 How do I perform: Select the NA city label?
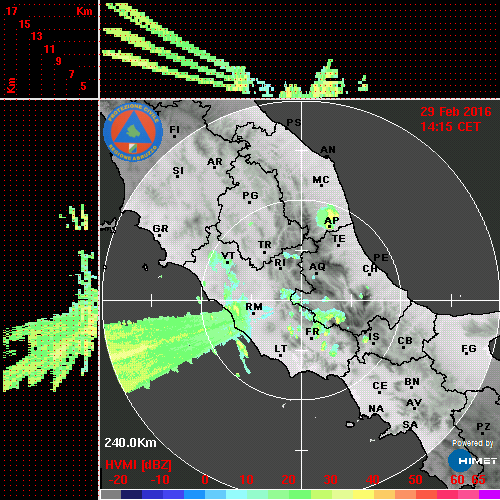[x=376, y=409]
